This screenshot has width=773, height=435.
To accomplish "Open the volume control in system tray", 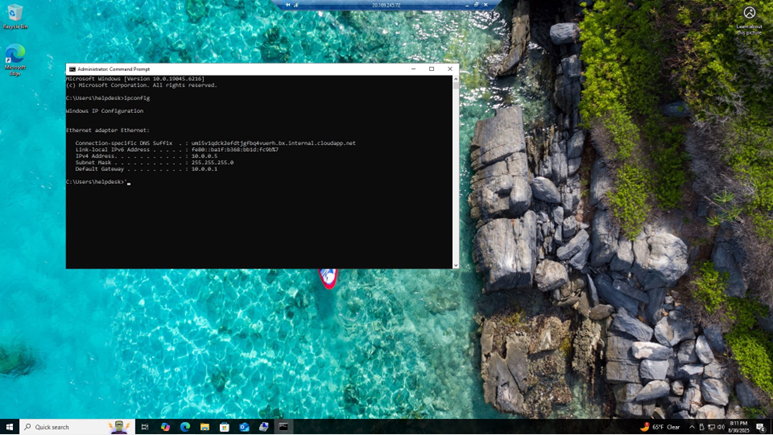I will click(x=721, y=427).
